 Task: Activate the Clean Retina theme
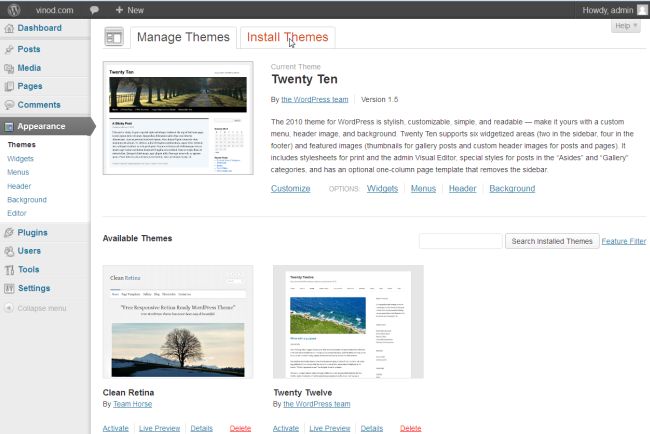tap(116, 428)
